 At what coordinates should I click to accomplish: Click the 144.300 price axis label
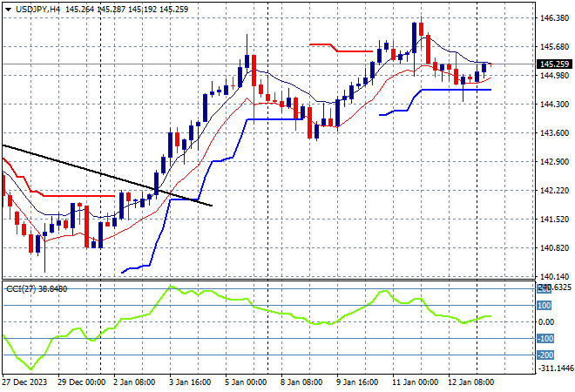[554, 105]
